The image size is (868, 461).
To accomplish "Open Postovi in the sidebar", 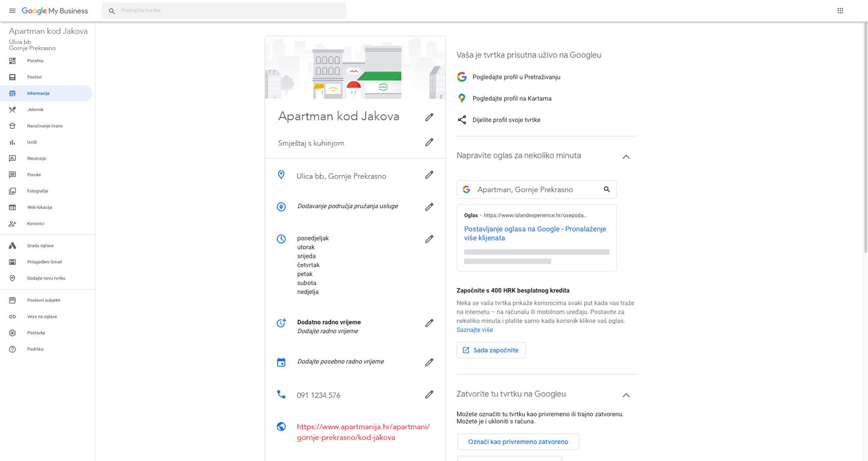I will pos(46,77).
